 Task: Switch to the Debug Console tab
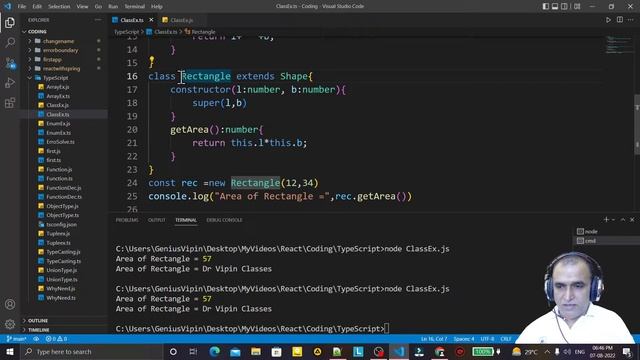[x=224, y=220]
